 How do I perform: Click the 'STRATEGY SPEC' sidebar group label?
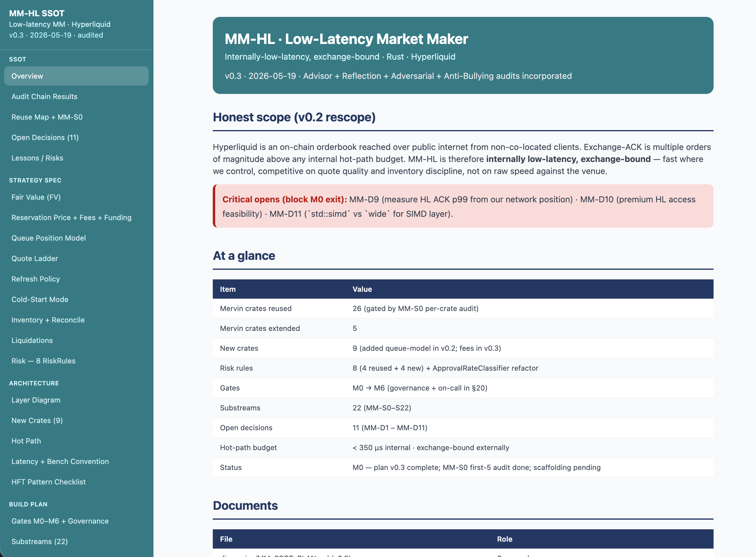[x=36, y=180]
